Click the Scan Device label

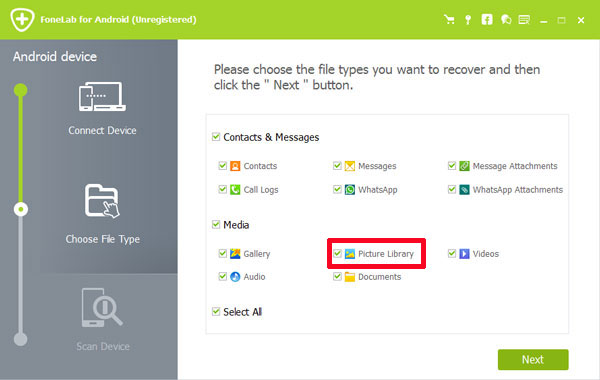(x=103, y=346)
